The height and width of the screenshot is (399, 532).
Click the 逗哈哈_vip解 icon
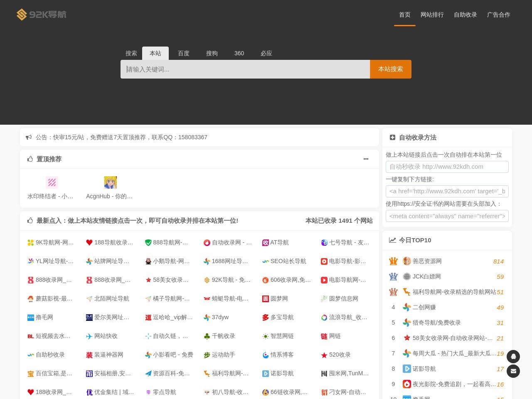(x=148, y=317)
